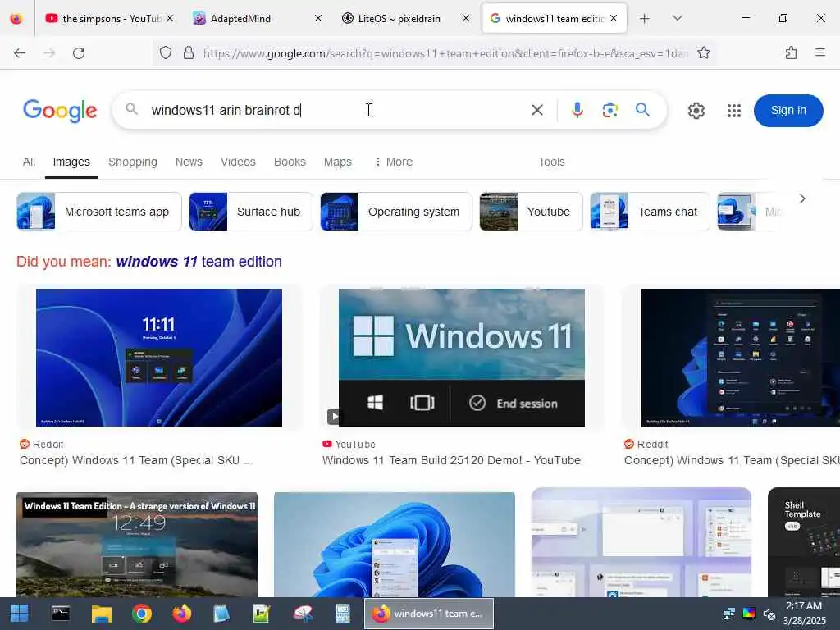Filter by Youtube chip
840x630 pixels.
[x=531, y=212]
